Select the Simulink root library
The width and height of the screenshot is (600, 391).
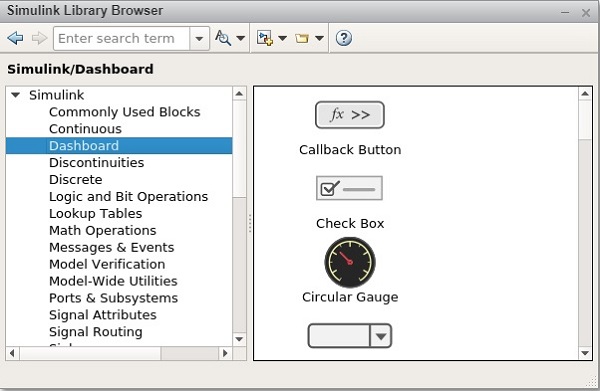[x=57, y=95]
